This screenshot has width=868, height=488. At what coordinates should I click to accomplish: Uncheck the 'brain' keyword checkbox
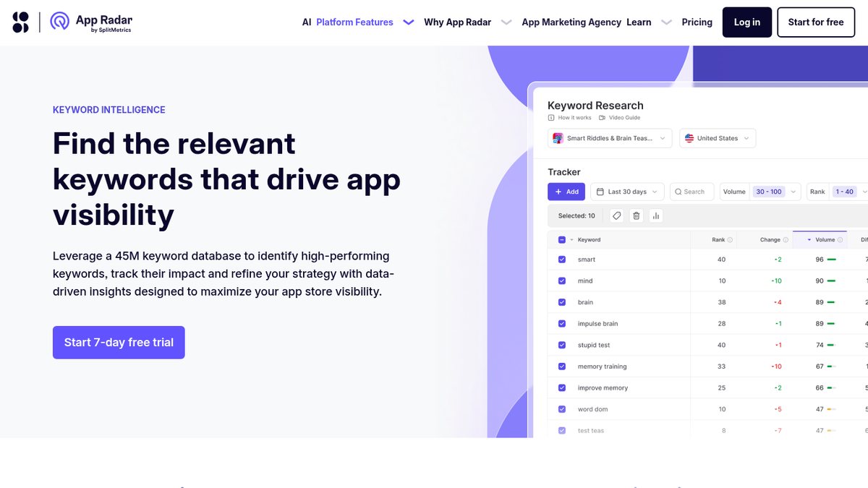(x=562, y=302)
